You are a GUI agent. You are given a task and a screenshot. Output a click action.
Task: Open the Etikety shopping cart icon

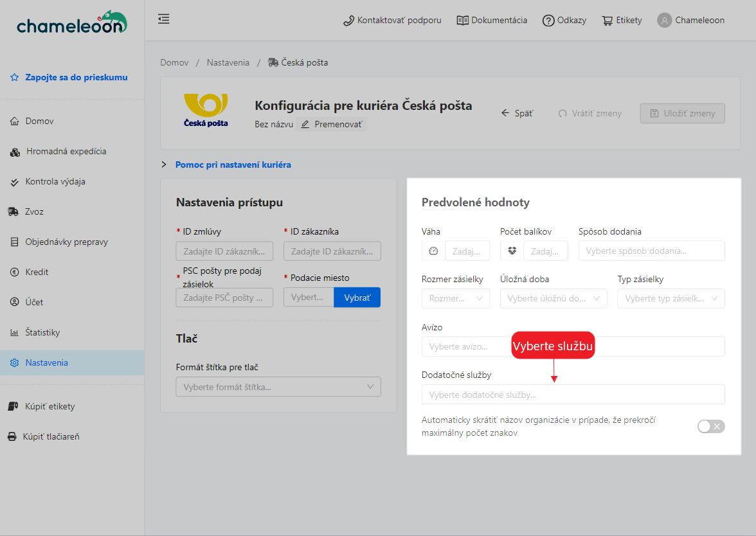(607, 21)
